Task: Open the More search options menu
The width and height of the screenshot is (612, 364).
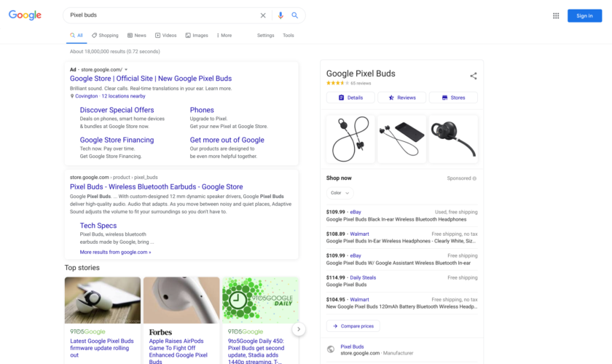Action: tap(224, 35)
